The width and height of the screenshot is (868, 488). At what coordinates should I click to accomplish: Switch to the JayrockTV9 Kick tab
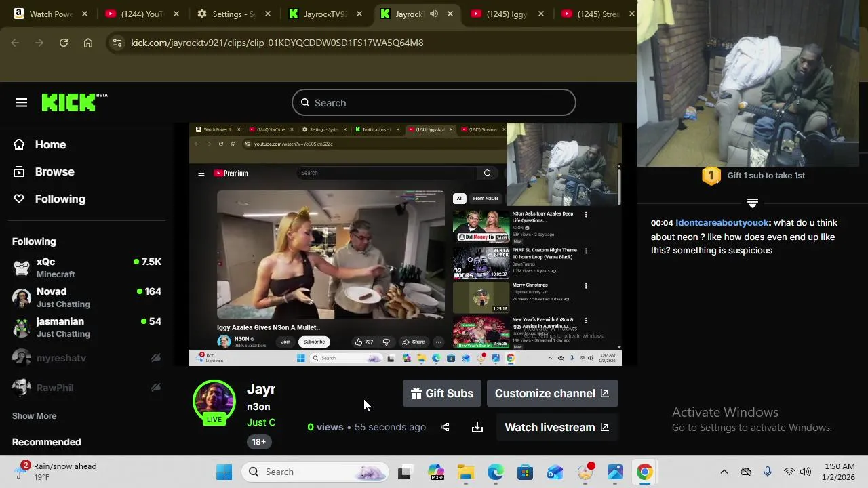click(x=324, y=14)
